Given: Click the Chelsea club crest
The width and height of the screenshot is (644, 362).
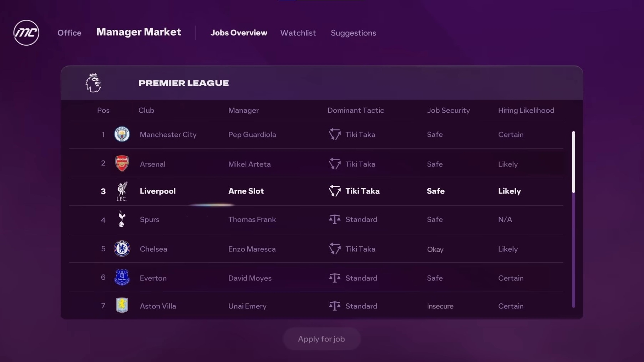Looking at the screenshot, I should (122, 249).
